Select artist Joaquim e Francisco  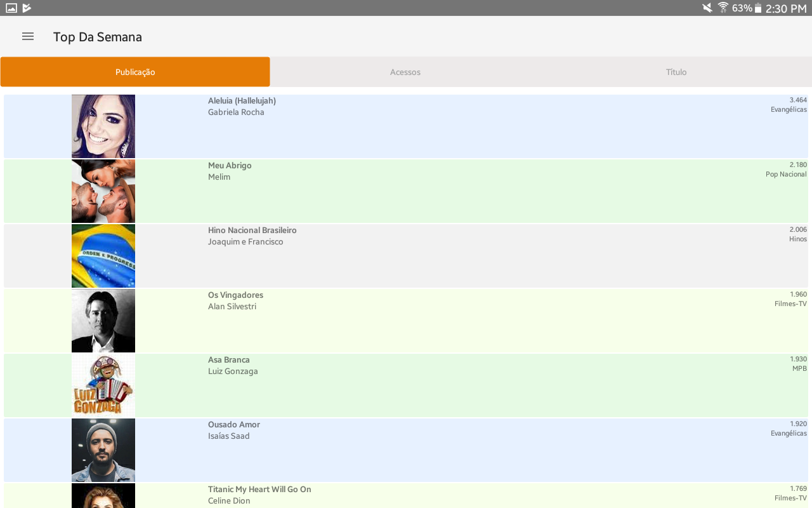[x=246, y=242]
